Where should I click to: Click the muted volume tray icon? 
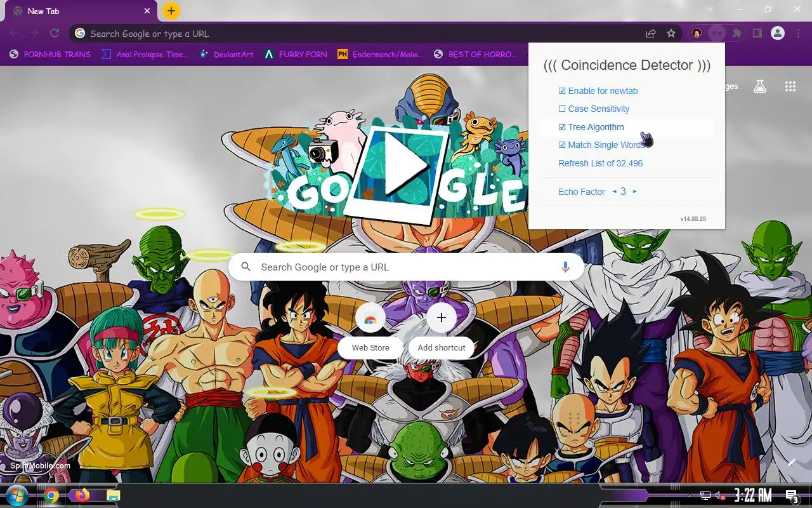(x=721, y=495)
